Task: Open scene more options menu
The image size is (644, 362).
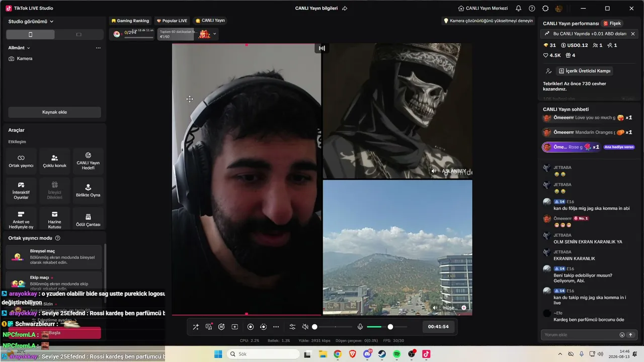Action: pyautogui.click(x=98, y=48)
